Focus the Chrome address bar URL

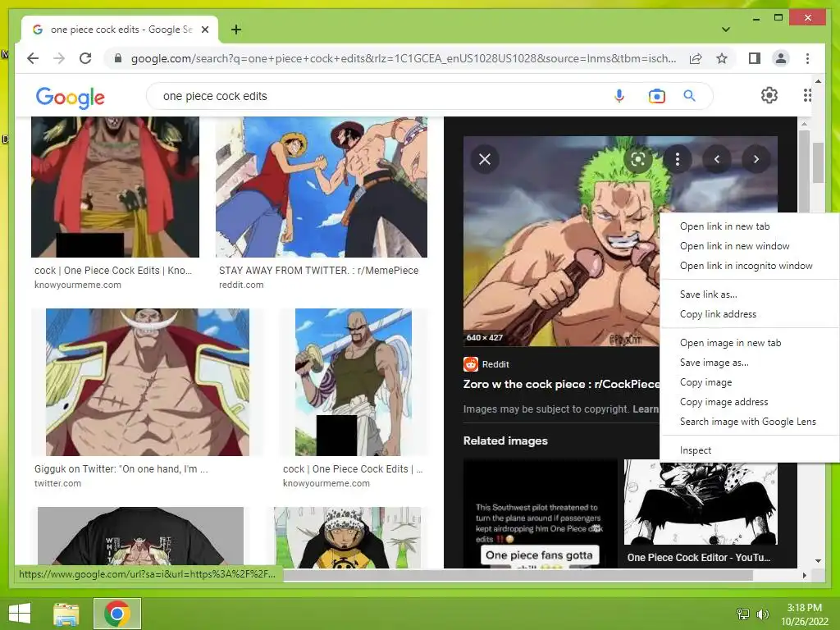[403, 58]
